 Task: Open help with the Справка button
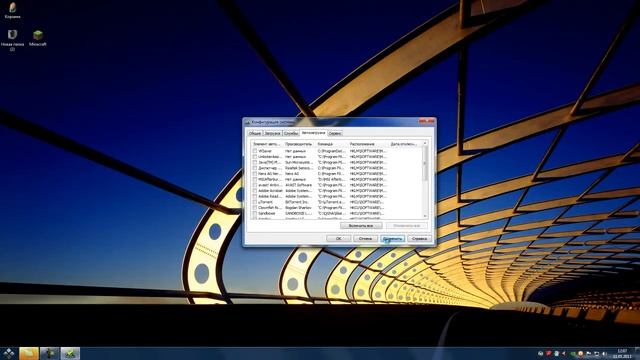419,238
